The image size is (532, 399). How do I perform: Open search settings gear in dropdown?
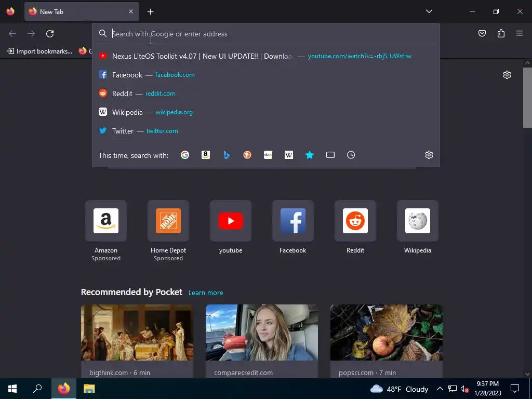[429, 155]
